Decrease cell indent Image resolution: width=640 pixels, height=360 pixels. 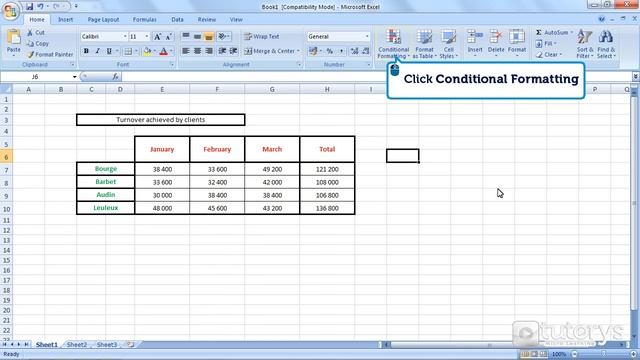pyautogui.click(x=222, y=51)
